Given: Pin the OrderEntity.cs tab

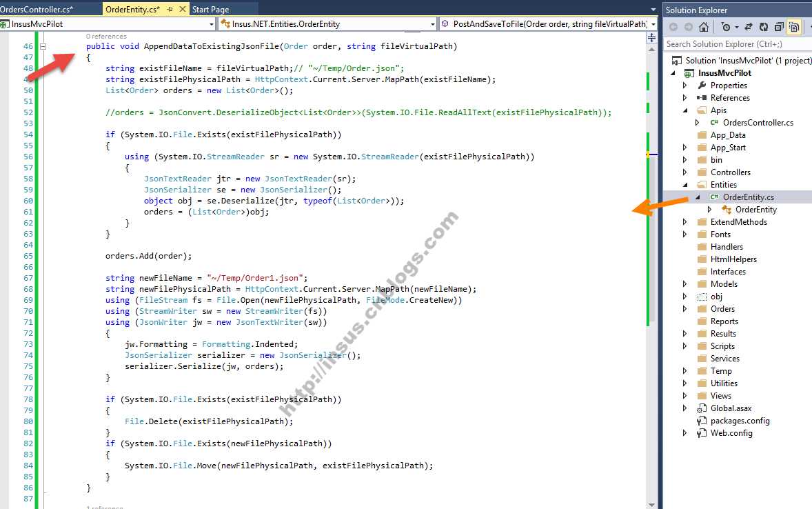Looking at the screenshot, I should point(170,10).
